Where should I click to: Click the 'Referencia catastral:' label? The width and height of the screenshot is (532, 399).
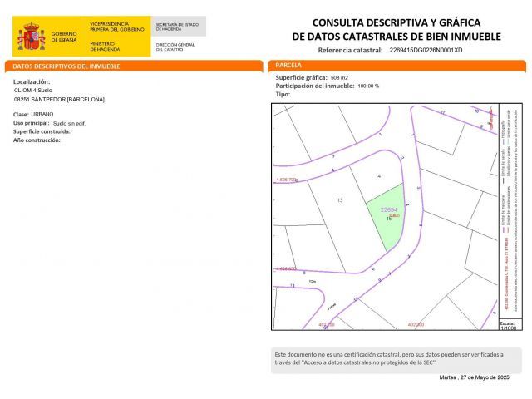click(x=350, y=50)
